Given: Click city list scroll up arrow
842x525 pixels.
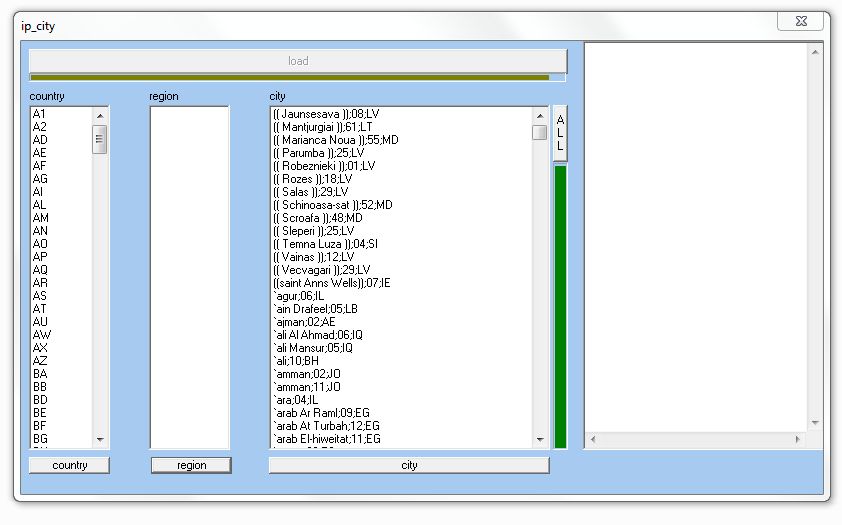Looking at the screenshot, I should point(540,114).
